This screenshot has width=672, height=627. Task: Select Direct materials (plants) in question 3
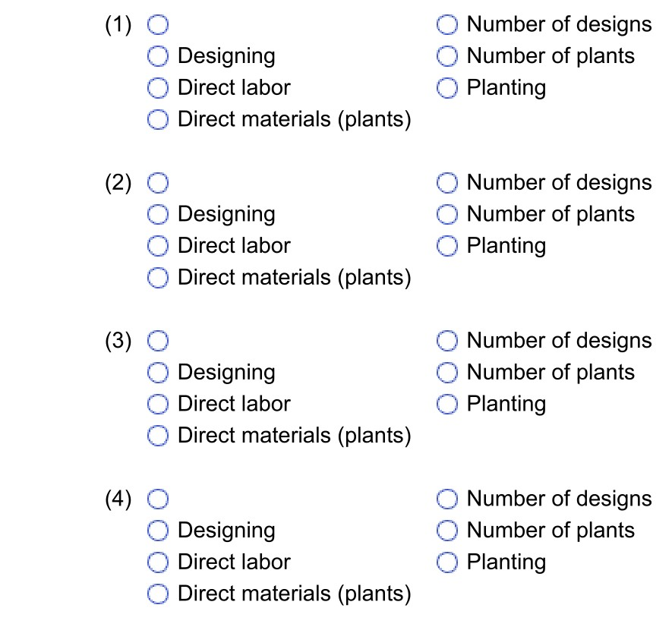click(158, 435)
